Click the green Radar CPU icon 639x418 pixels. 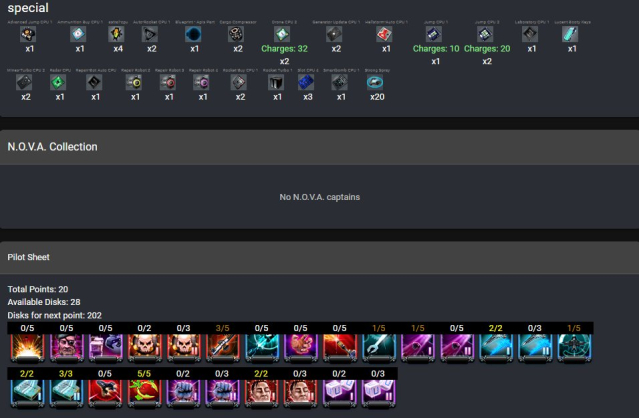pyautogui.click(x=58, y=83)
